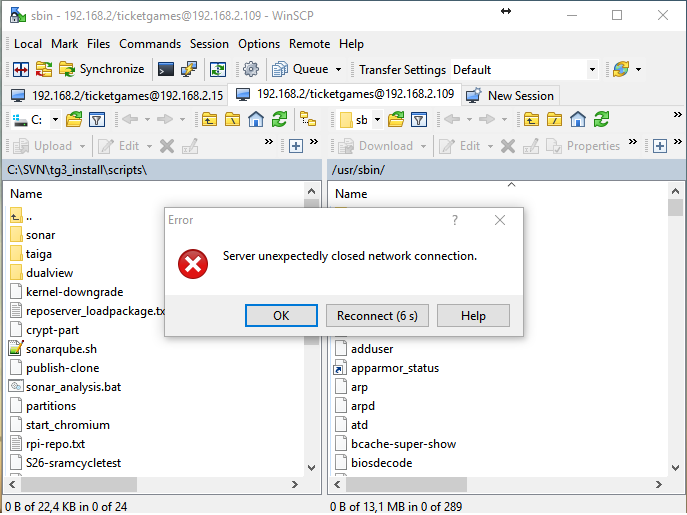Open the Commands menu
Screen dimensions: 687x515
(x=150, y=44)
